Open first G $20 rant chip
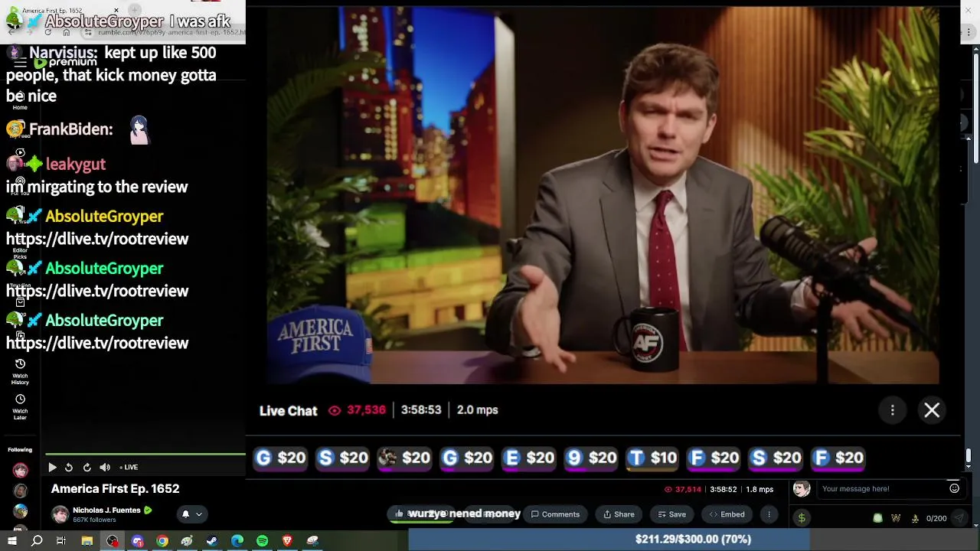980x551 pixels. click(x=280, y=458)
